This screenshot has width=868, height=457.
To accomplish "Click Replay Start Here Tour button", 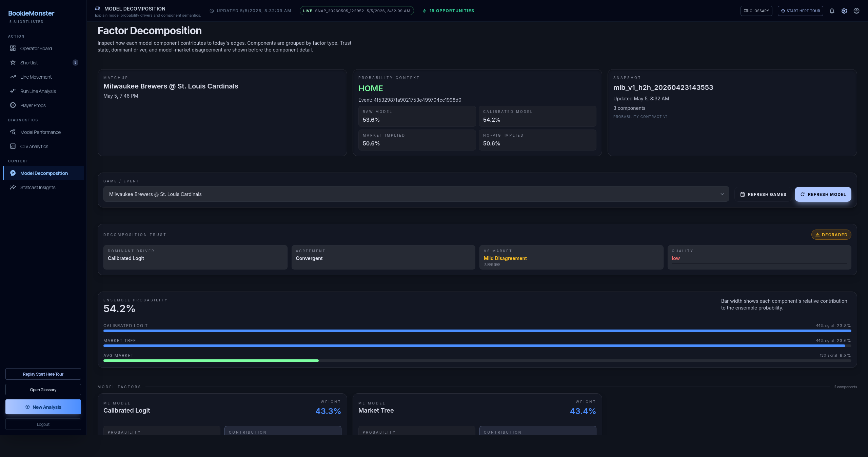I will pos(43,374).
